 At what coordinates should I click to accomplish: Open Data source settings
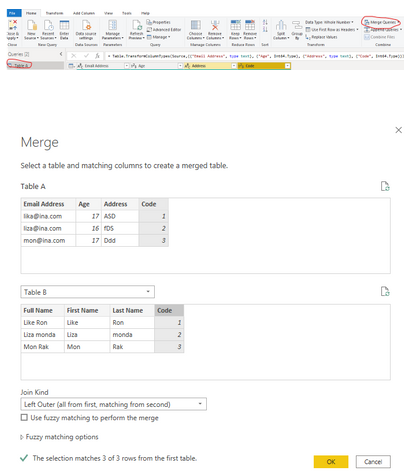[86, 29]
